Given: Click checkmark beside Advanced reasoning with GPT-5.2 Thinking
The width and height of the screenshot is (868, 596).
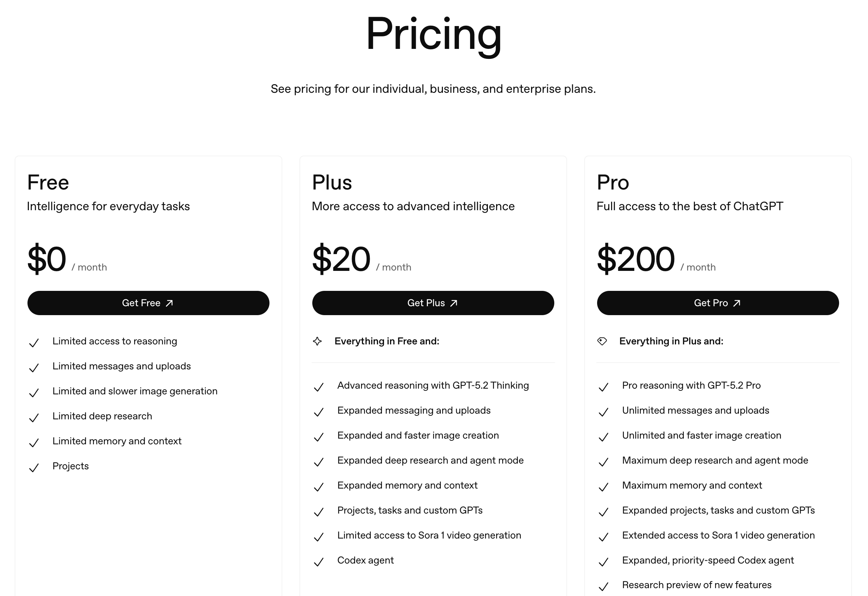Looking at the screenshot, I should pyautogui.click(x=319, y=387).
